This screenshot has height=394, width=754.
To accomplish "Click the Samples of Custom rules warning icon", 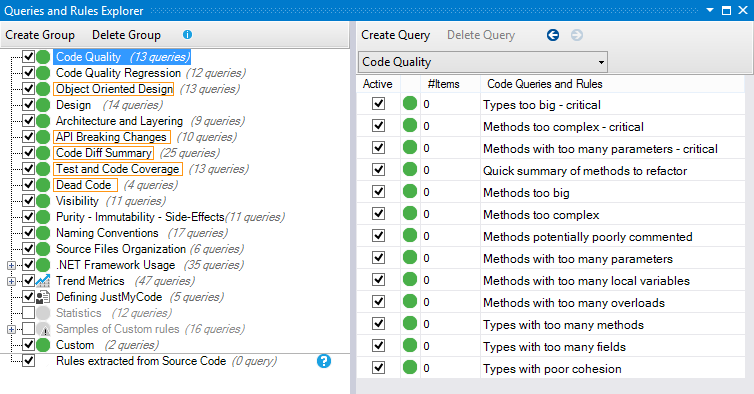I will tap(43, 329).
